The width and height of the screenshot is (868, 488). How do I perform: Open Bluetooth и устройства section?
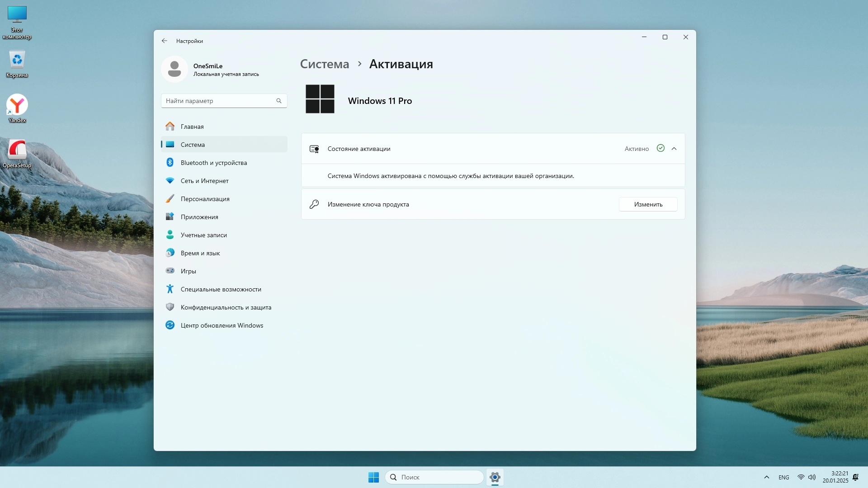coord(213,163)
